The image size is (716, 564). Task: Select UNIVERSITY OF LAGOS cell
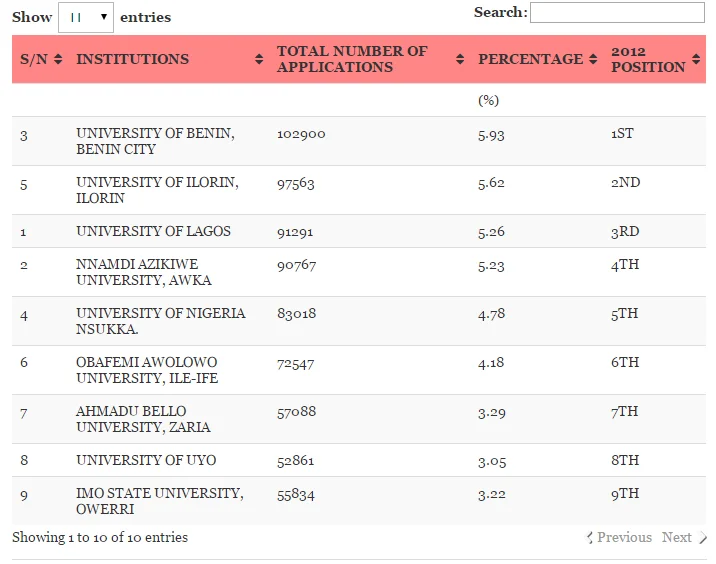click(x=153, y=231)
